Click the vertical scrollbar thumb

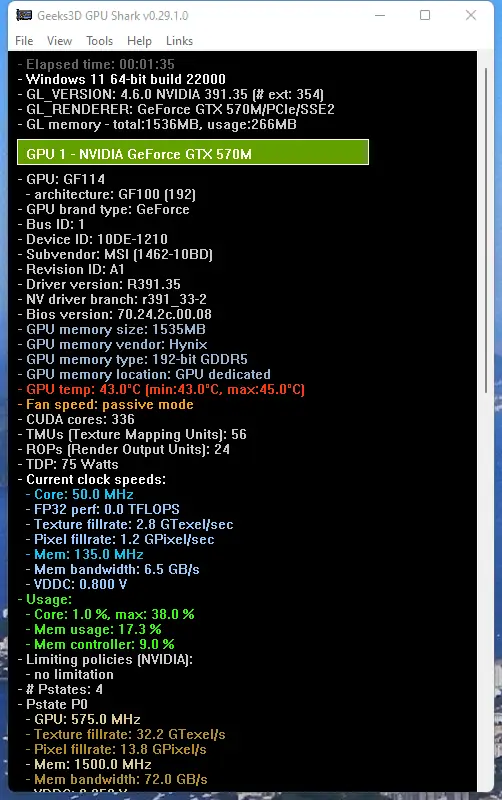(486, 230)
